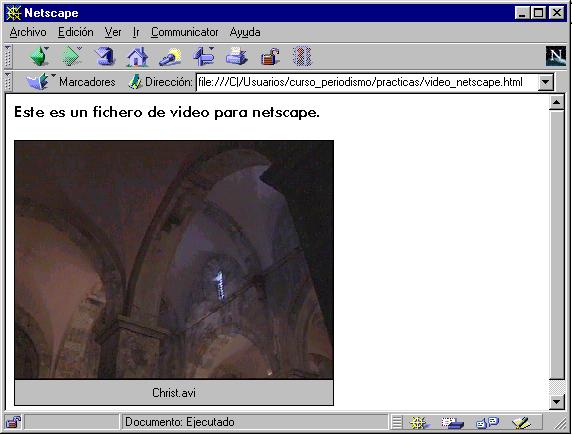Click the Forward navigation arrow icon
The height and width of the screenshot is (435, 572).
click(71, 56)
